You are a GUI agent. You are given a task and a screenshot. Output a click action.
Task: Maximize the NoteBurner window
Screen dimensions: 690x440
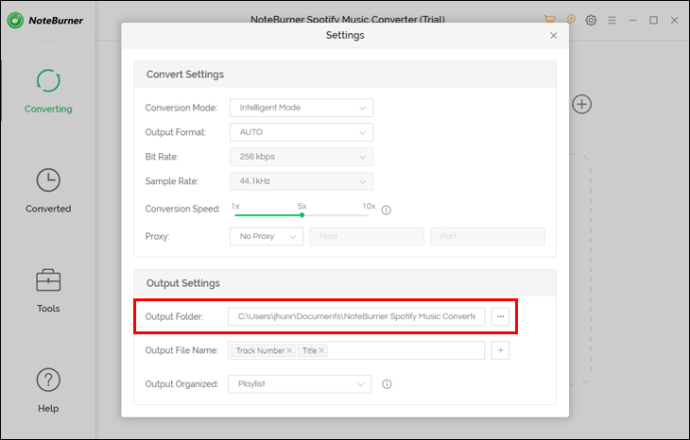(653, 20)
